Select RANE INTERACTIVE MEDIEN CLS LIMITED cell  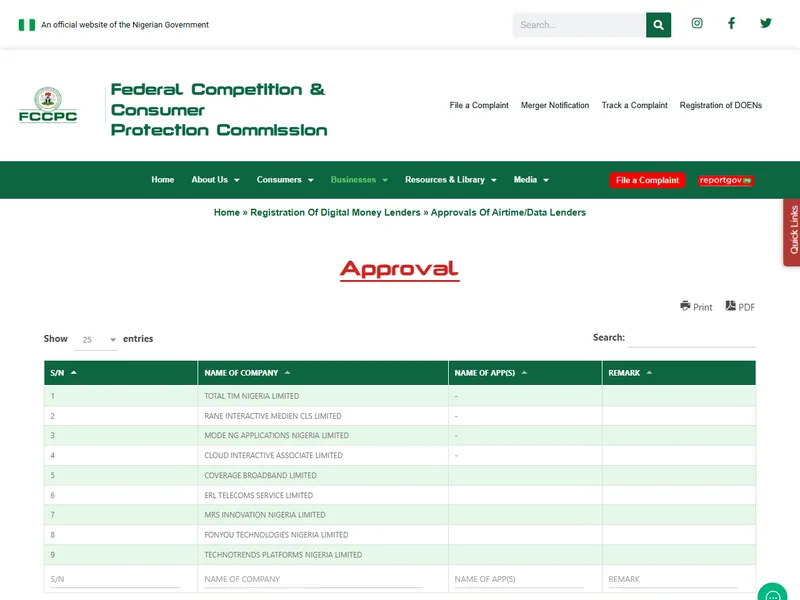click(x=323, y=416)
